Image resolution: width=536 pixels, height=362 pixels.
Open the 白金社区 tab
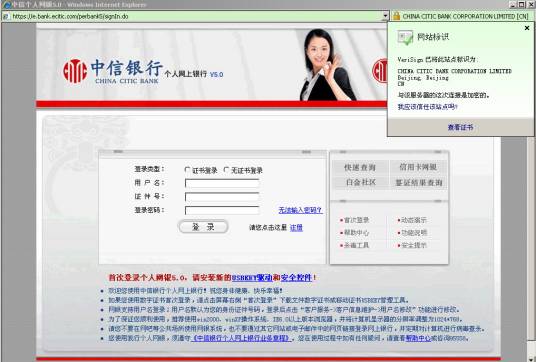(x=360, y=182)
